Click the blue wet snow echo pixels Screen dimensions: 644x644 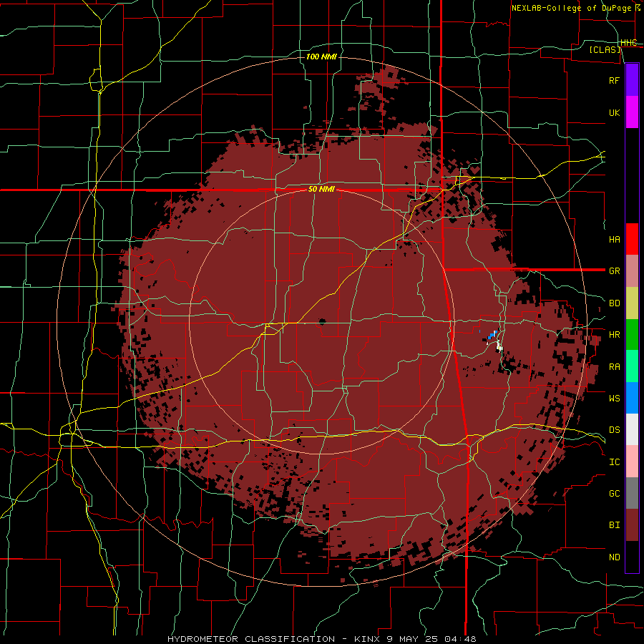(x=492, y=336)
